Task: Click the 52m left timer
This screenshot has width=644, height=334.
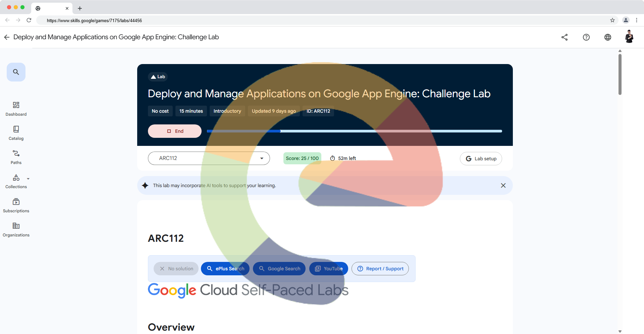Action: point(343,158)
